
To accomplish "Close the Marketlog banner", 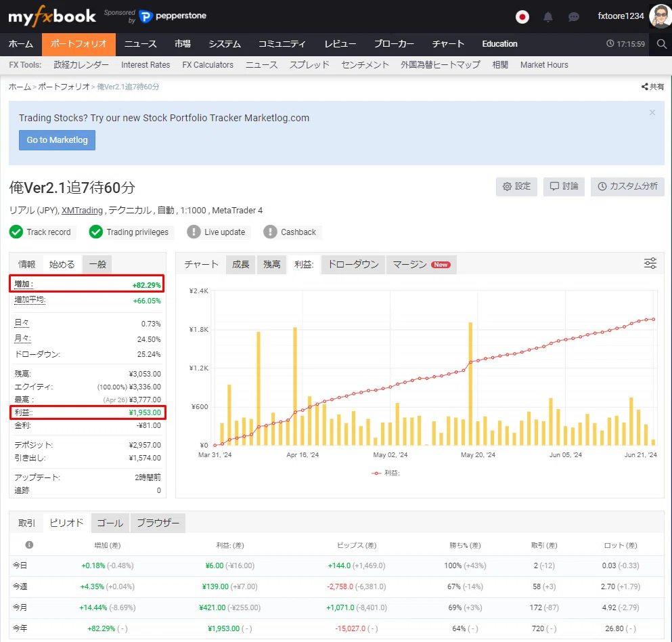I will 652,112.
